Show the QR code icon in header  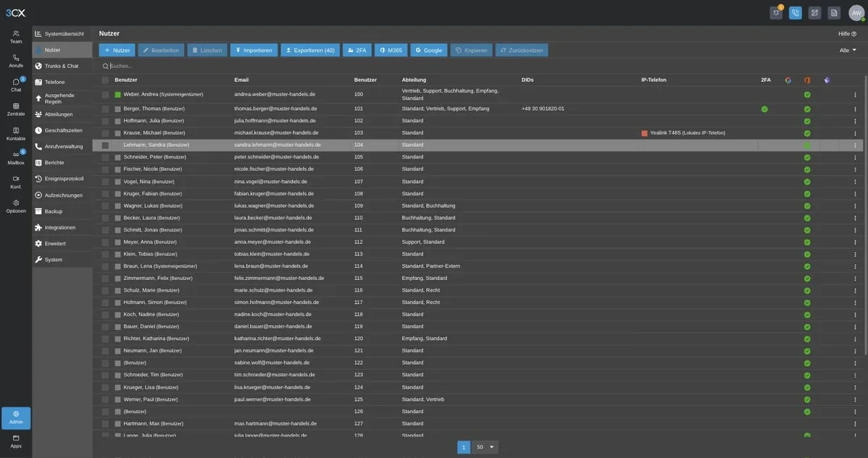(815, 12)
